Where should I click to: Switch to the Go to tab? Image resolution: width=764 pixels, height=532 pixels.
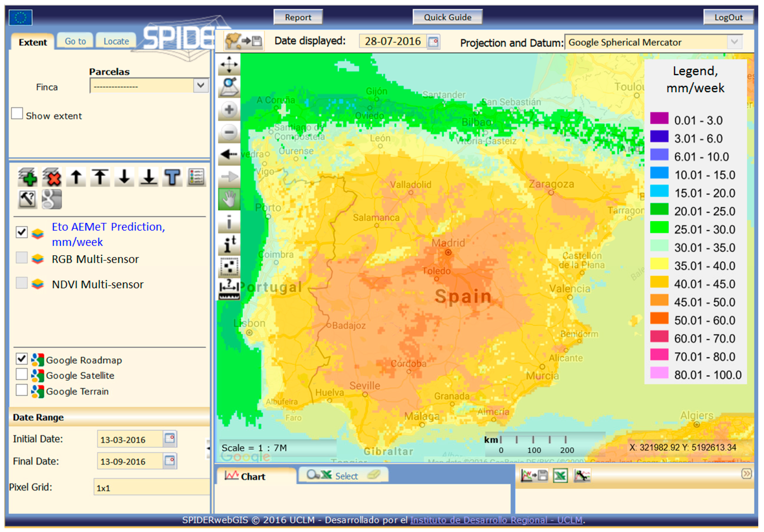75,41
